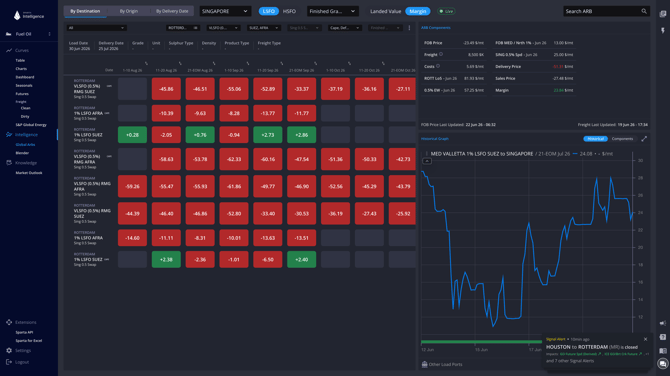The height and width of the screenshot is (376, 670).
Task: Click the +2.38 cell in last row
Action: 166,259
